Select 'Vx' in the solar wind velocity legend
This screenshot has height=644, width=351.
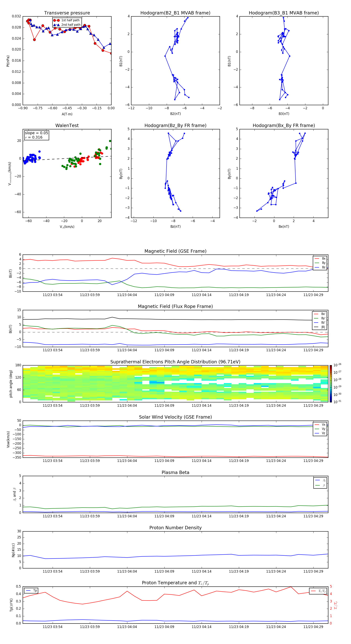pyautogui.click(x=320, y=424)
